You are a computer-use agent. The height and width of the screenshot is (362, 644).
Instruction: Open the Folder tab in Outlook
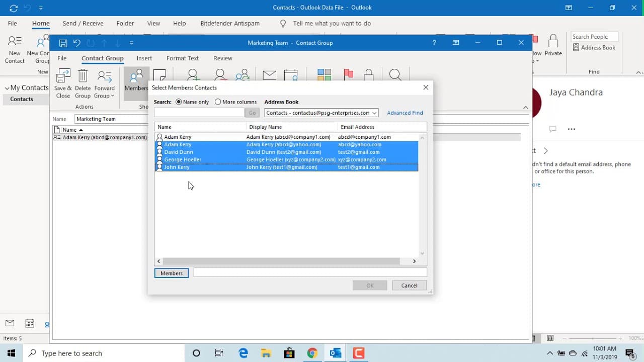tap(125, 23)
